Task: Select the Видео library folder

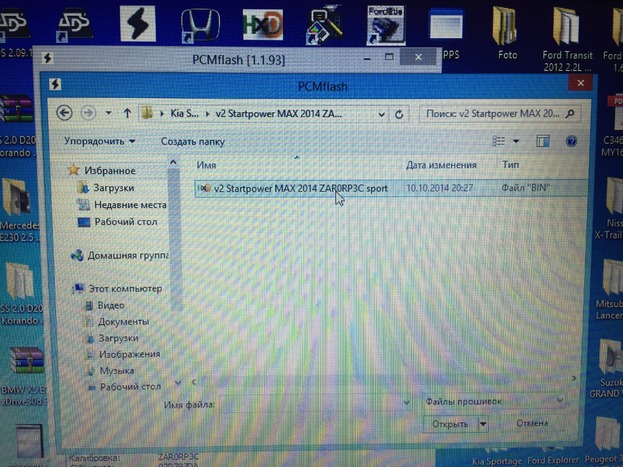Action: click(x=111, y=305)
